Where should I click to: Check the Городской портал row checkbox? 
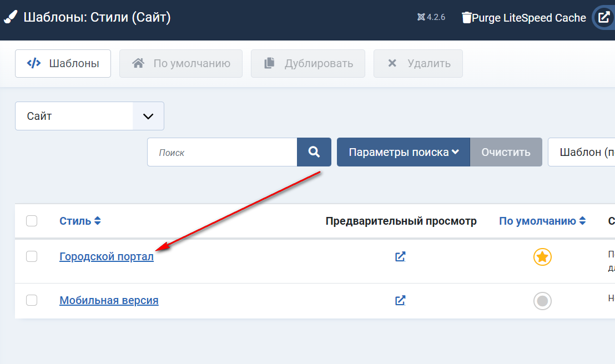(32, 256)
